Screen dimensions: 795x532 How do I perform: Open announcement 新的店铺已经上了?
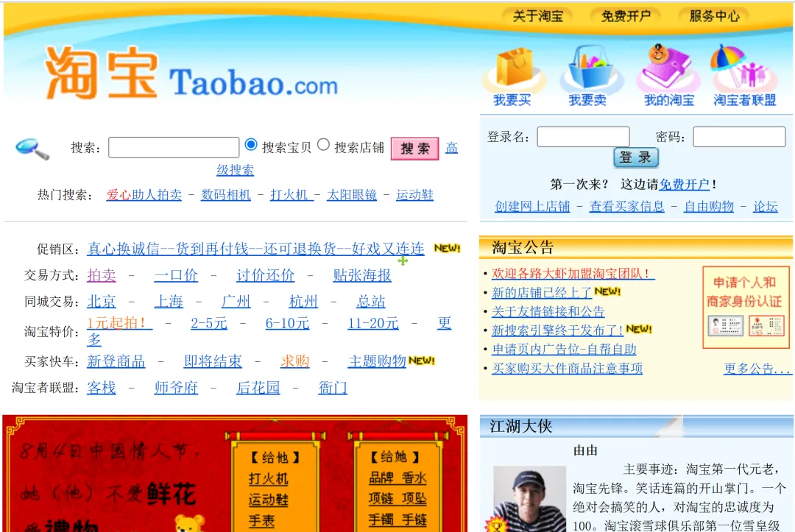tap(542, 292)
